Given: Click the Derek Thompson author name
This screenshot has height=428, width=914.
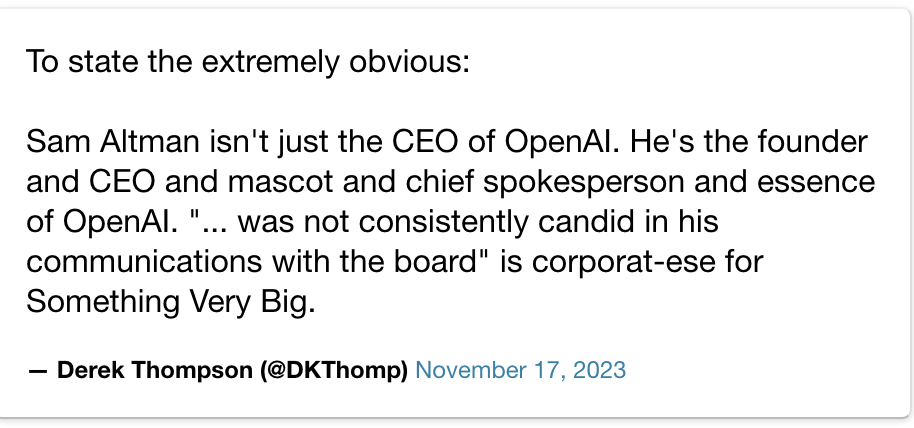Looking at the screenshot, I should pos(156,370).
